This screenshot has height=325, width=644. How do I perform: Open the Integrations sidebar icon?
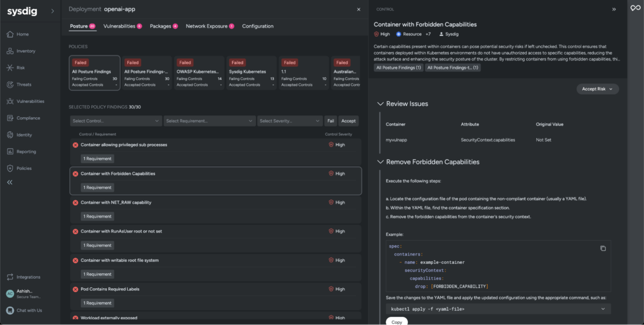point(10,277)
